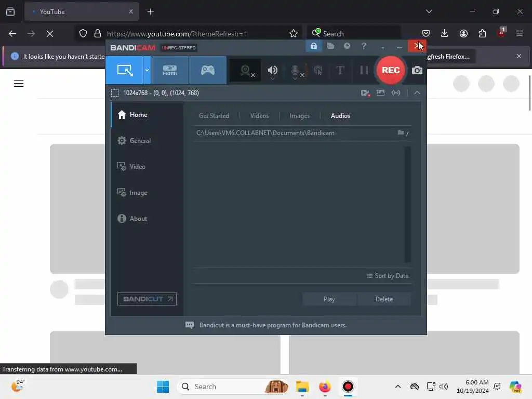Stop loading the page in Firefox

pos(50,34)
